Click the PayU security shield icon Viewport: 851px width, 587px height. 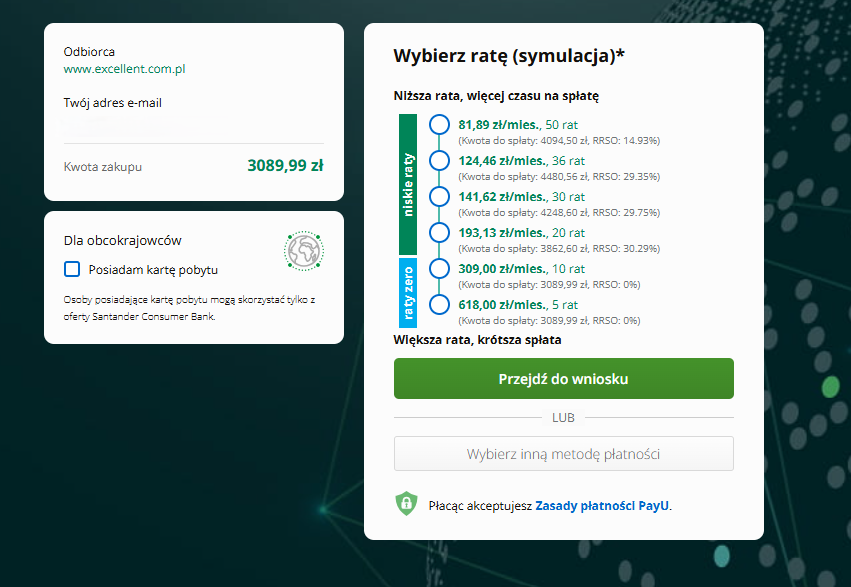405,506
